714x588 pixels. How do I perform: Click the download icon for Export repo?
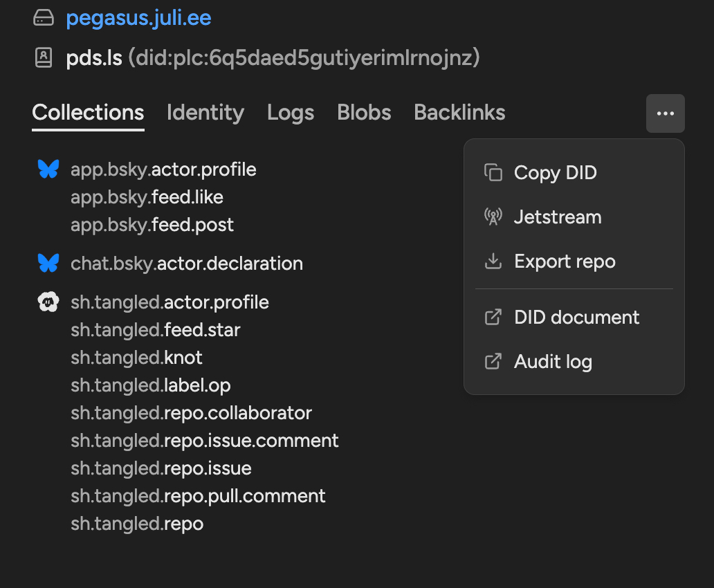tap(493, 261)
